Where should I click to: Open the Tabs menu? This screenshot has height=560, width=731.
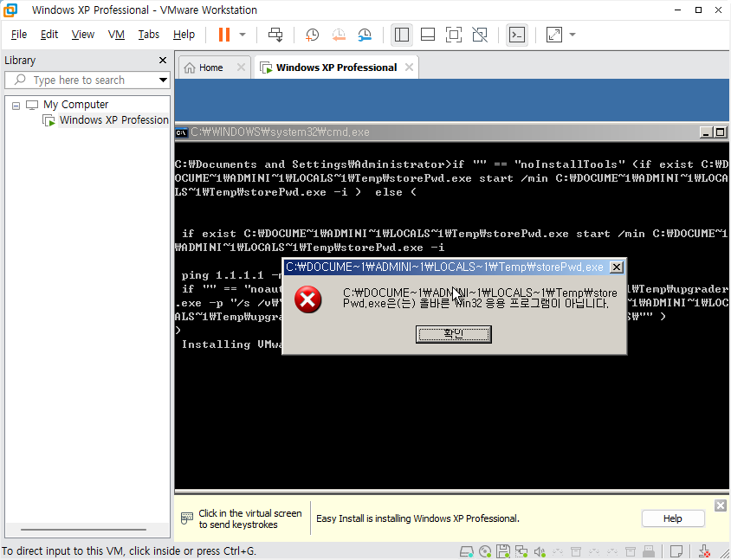(148, 35)
